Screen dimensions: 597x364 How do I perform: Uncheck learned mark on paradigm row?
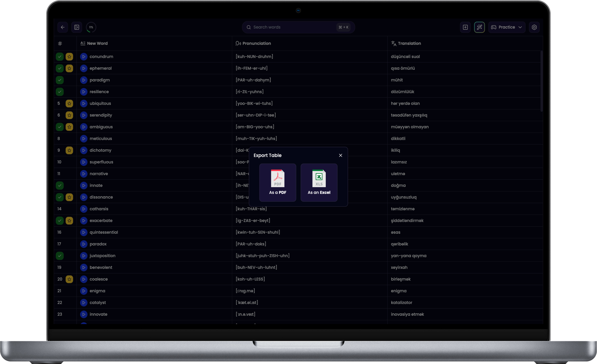click(60, 80)
